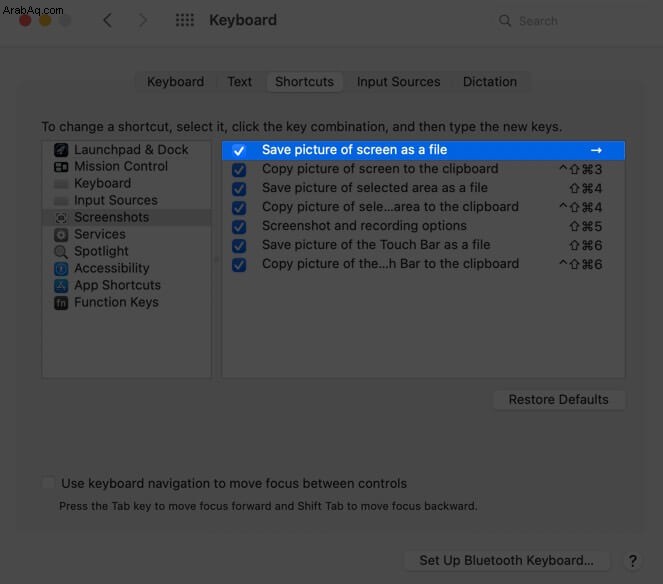Minimize window with the yellow button
663x584 pixels.
tap(45, 20)
